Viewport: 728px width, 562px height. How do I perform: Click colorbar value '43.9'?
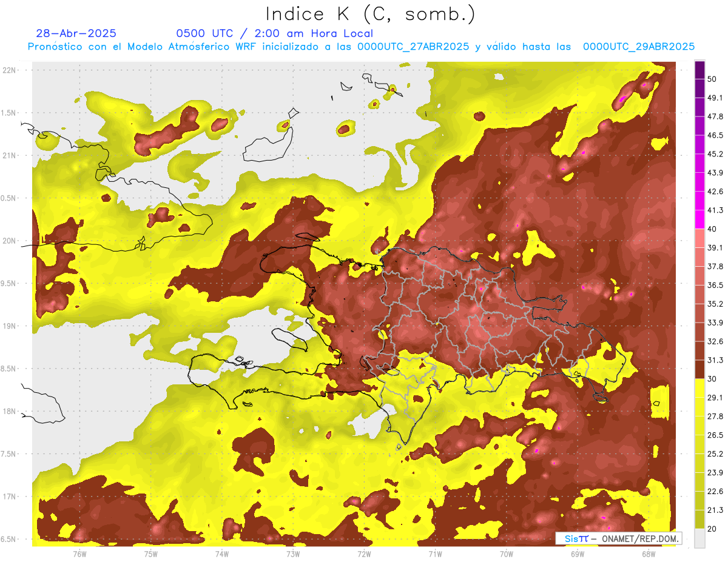715,173
